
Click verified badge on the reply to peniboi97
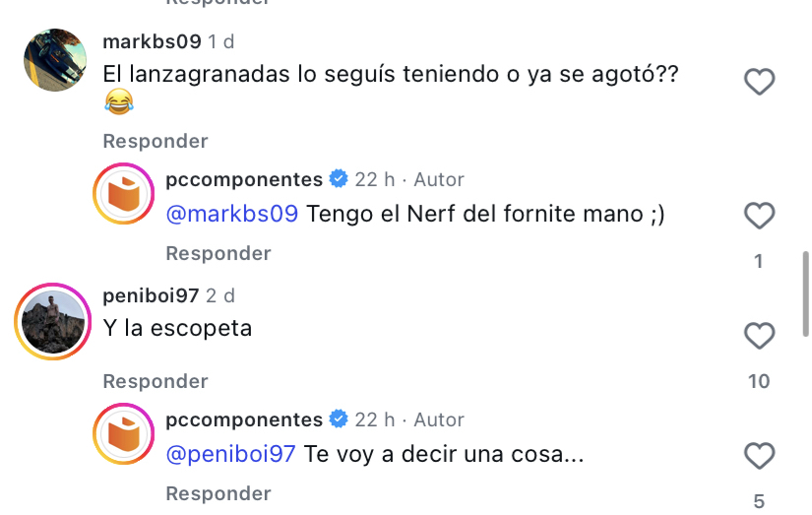tap(339, 419)
